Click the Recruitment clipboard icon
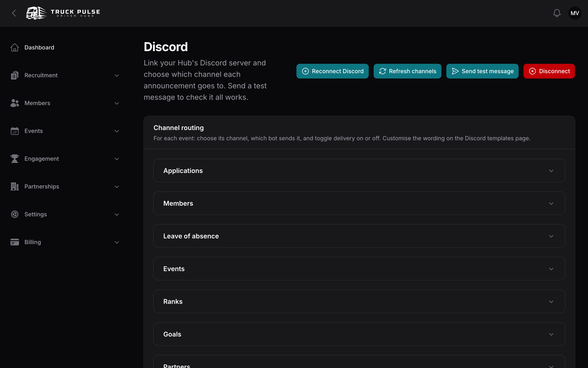The width and height of the screenshot is (588, 368). point(14,75)
